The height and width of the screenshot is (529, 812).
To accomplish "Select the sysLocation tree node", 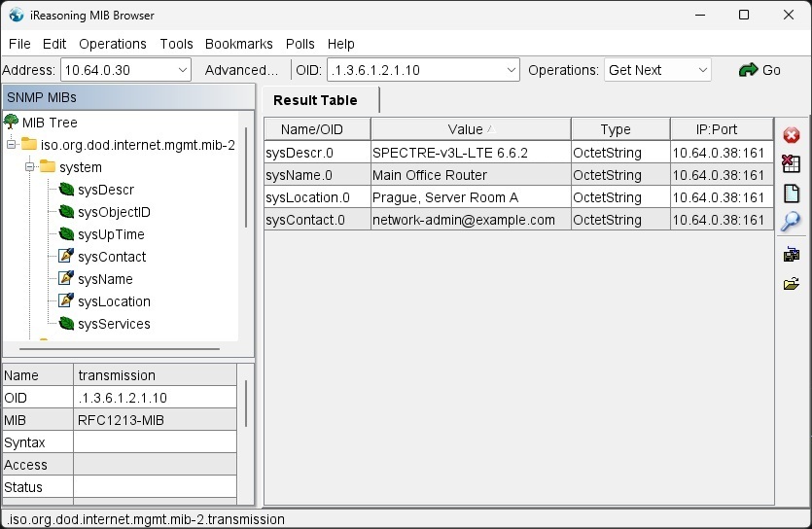I will point(114,301).
